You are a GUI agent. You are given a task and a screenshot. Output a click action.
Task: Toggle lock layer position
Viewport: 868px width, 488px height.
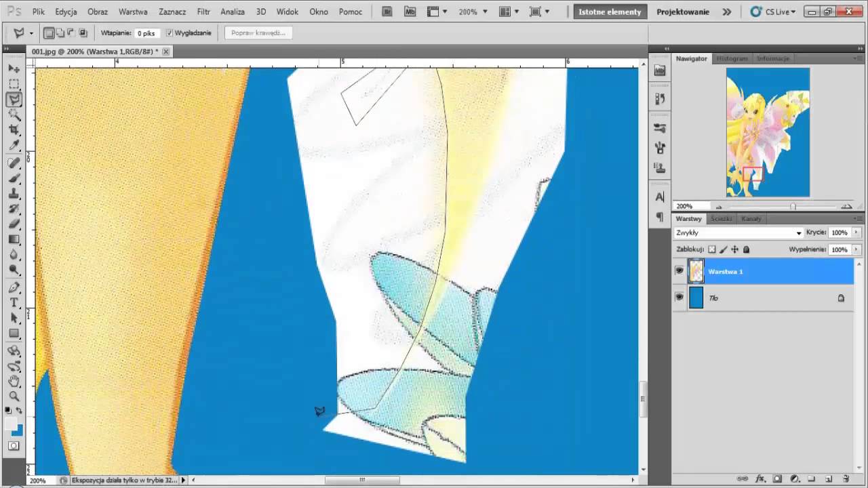pos(734,249)
